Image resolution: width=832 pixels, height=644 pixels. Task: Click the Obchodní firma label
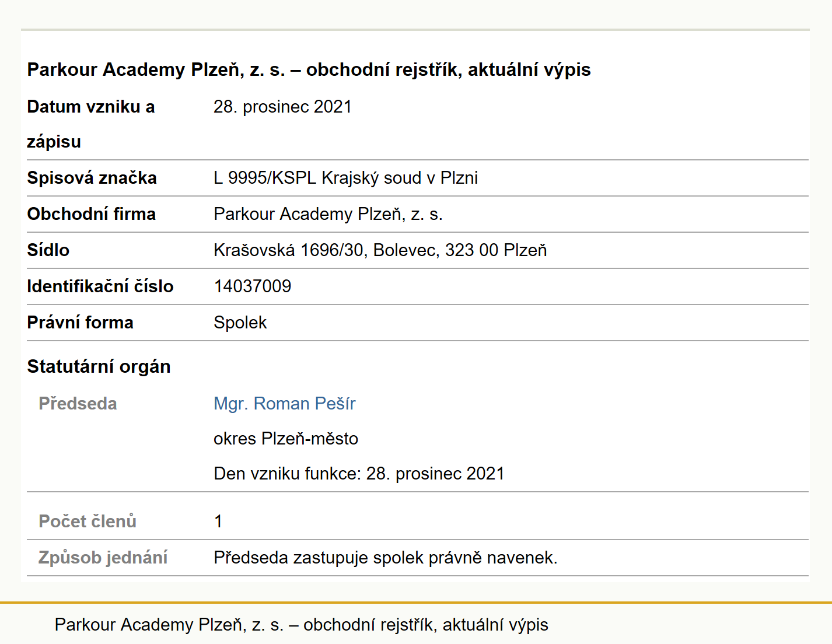click(91, 214)
